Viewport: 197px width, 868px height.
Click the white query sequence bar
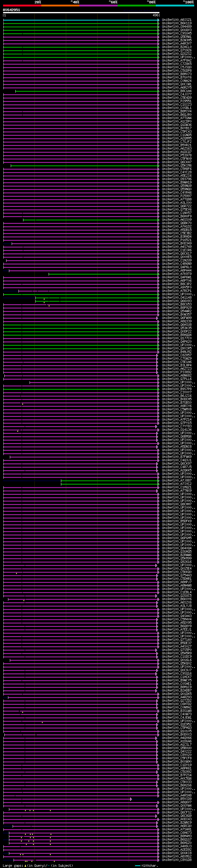[x=81, y=13]
